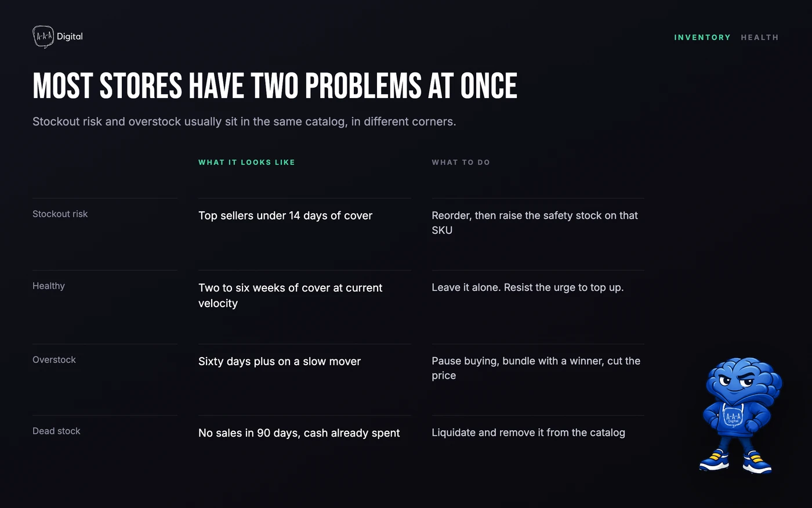Click the main headline about two problems
The width and height of the screenshot is (812, 508).
(275, 86)
